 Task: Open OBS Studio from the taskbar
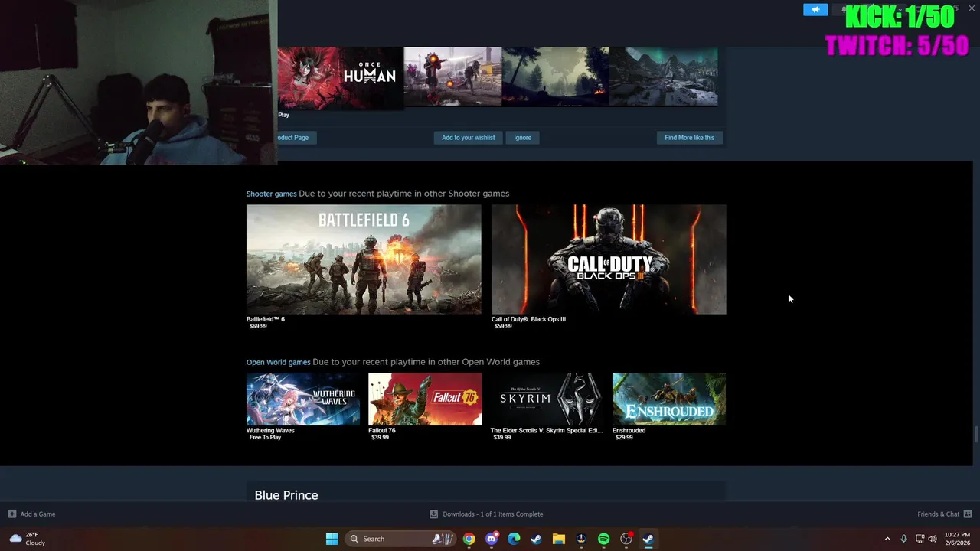(626, 539)
